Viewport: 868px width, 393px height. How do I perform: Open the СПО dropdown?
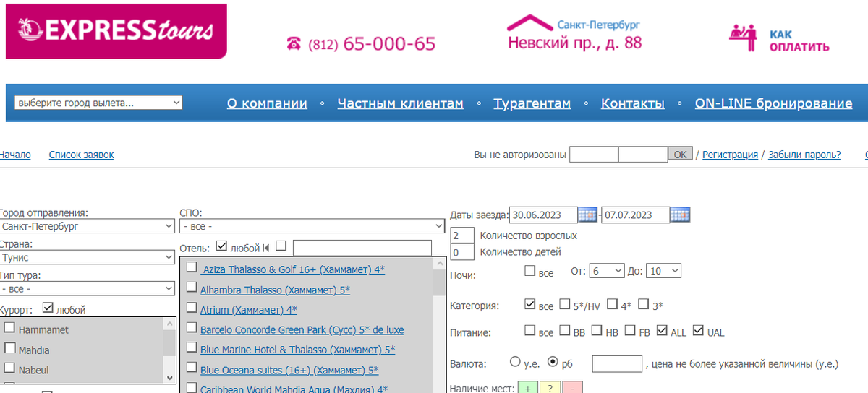312,226
